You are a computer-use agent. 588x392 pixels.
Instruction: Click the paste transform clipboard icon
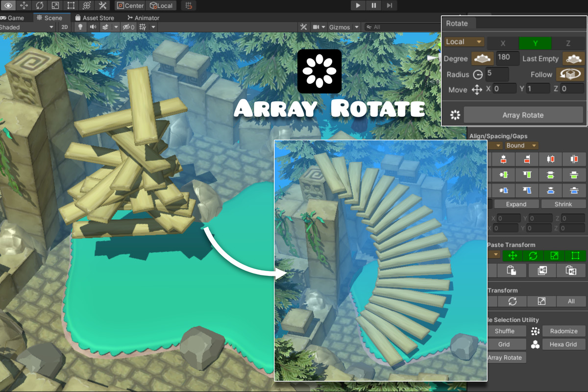(x=512, y=270)
